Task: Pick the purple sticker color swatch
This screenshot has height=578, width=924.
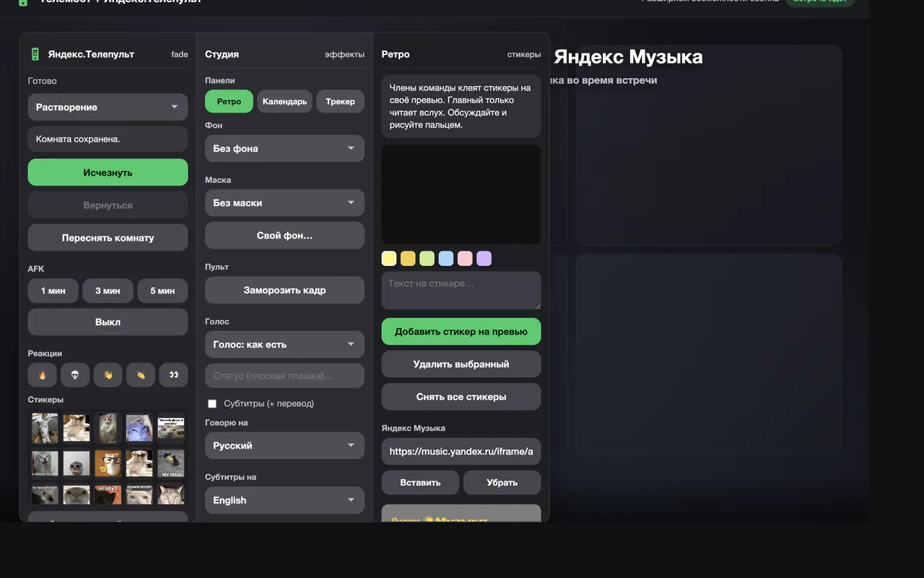Action: coord(484,259)
